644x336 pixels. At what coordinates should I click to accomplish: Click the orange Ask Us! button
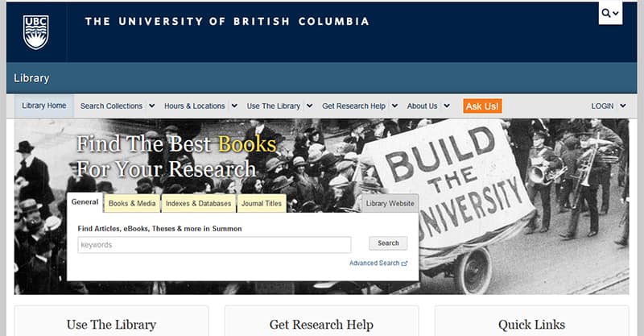pos(482,106)
